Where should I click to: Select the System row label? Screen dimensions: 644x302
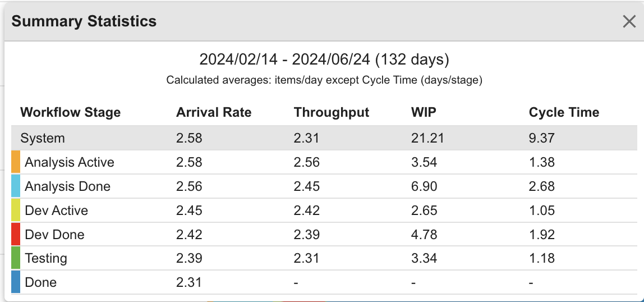pyautogui.click(x=43, y=138)
